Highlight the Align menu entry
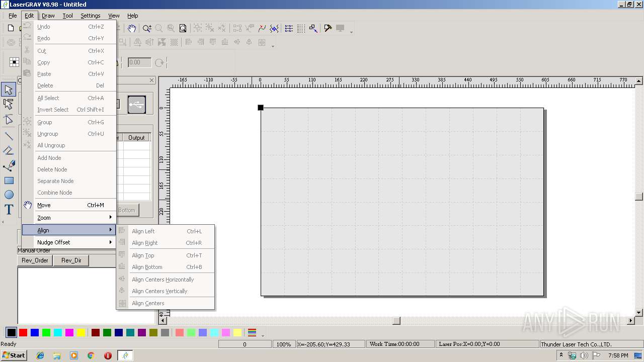 [69, 230]
